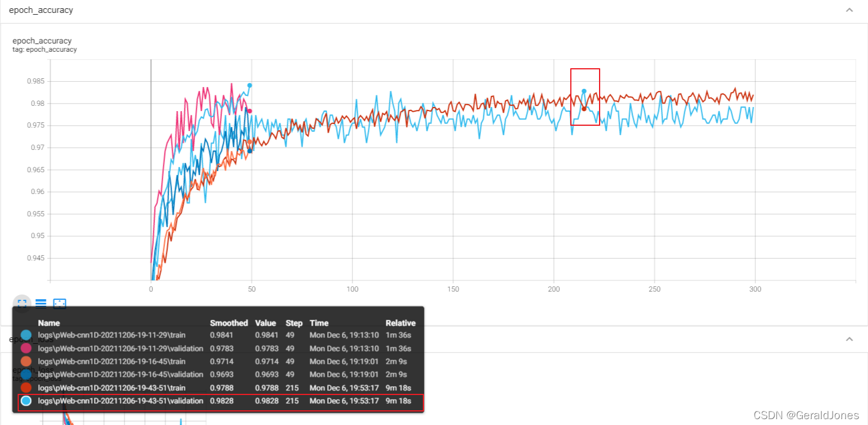This screenshot has width=868, height=425.
Task: Click the Step column header in tooltip
Action: click(x=294, y=323)
